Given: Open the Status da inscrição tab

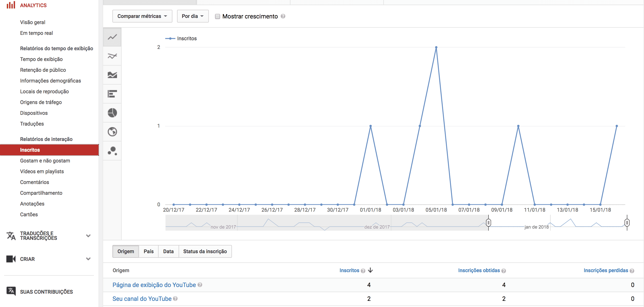Looking at the screenshot, I should [x=205, y=251].
